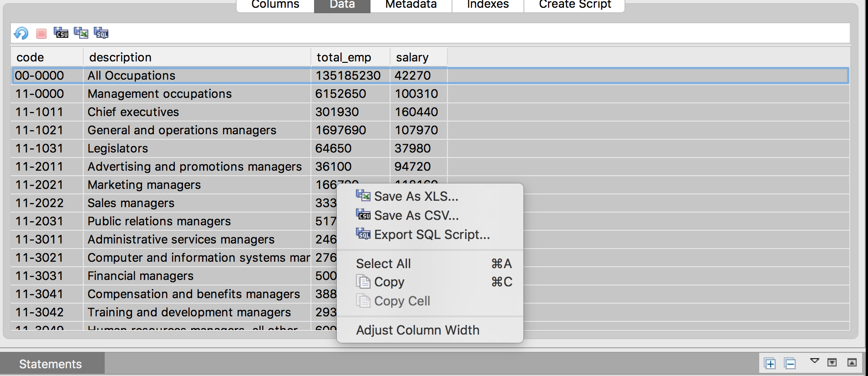Viewport: 868px width, 376px height.
Task: Open the Create Script tab
Action: (574, 5)
